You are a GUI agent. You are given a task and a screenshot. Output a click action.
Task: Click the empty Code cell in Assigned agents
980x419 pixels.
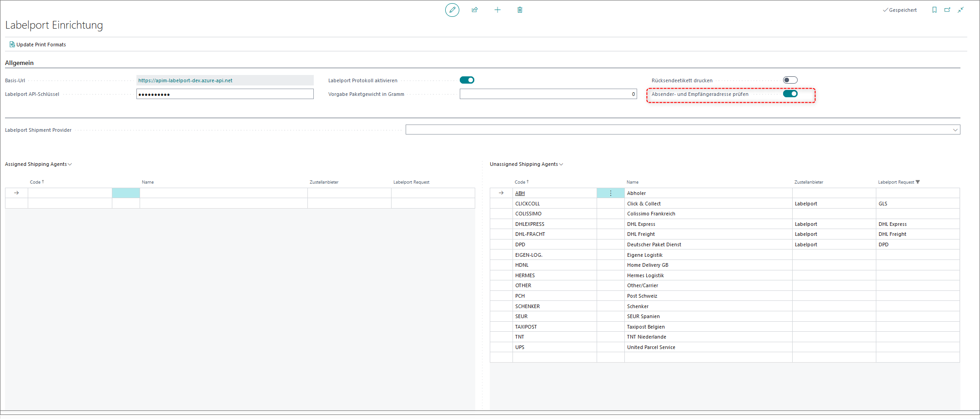pos(70,193)
